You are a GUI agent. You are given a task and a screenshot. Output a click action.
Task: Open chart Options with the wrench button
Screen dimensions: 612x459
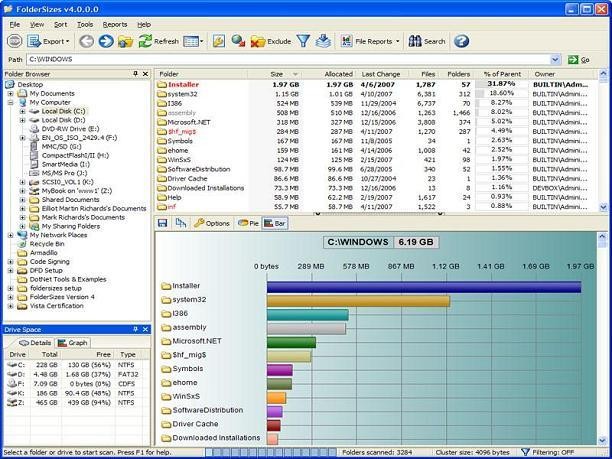pos(212,223)
